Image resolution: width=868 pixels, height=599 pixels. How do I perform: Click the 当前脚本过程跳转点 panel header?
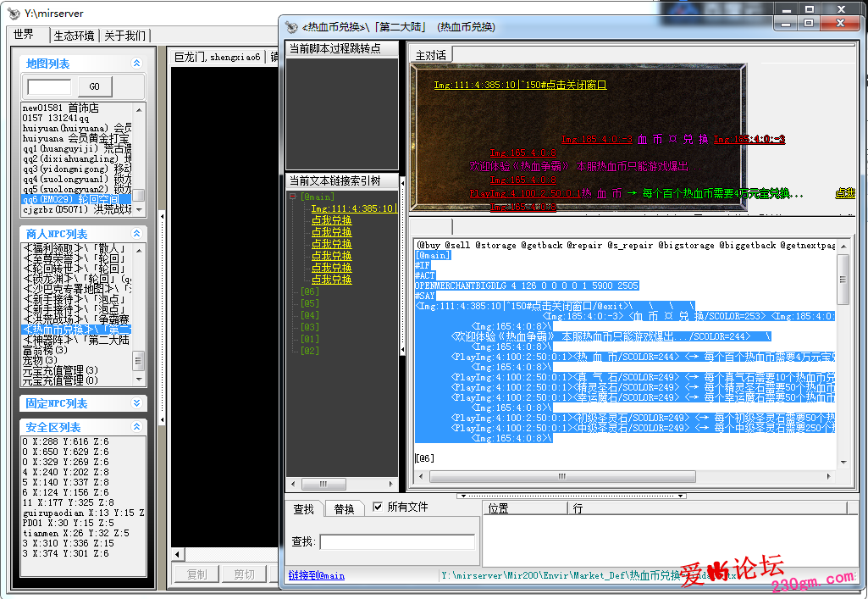click(x=341, y=48)
